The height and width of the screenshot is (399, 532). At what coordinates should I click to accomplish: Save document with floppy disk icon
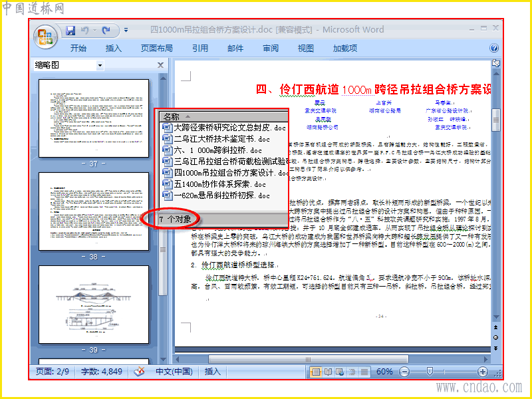coord(70,31)
